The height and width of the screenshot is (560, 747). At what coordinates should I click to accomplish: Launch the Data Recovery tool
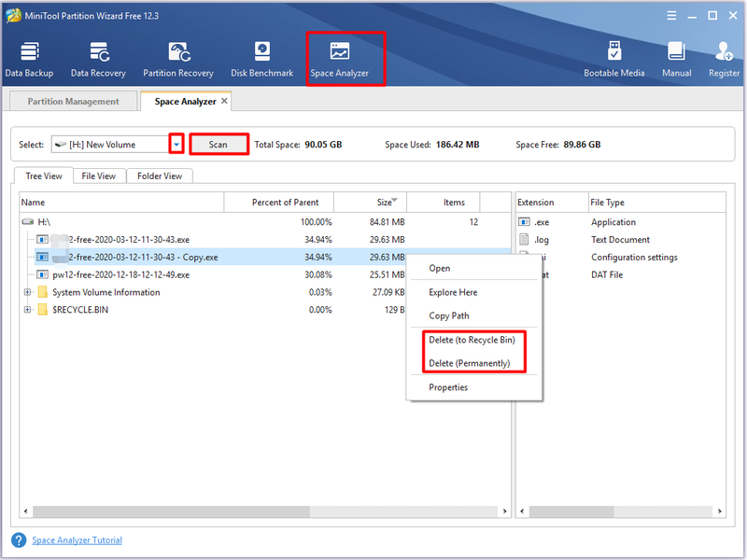tap(98, 60)
